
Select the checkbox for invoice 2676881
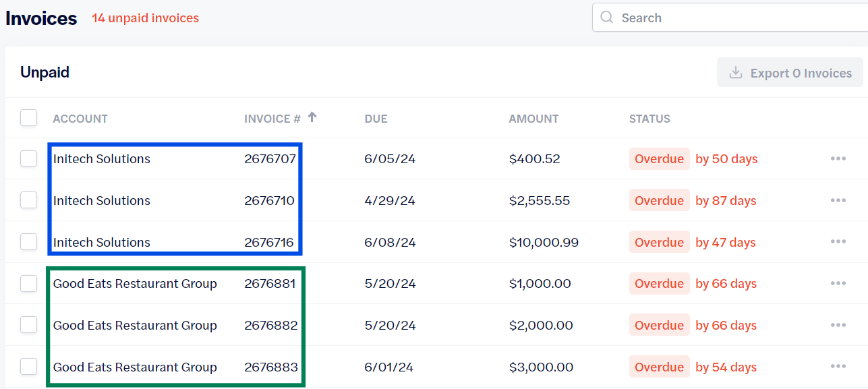(x=28, y=284)
